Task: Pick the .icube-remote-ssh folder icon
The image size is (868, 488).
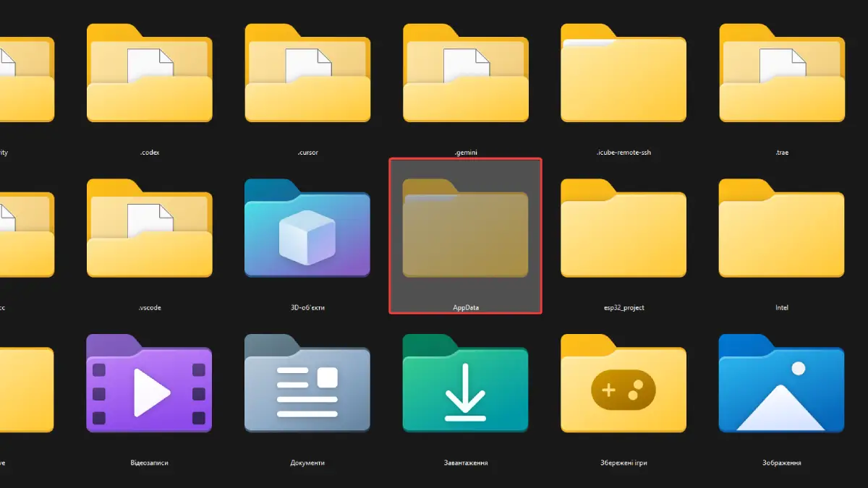Action: point(624,73)
